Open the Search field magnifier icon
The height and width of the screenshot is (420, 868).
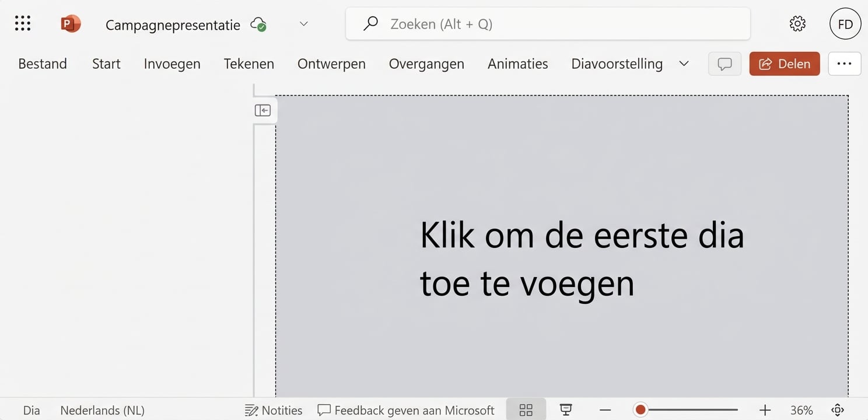tap(370, 24)
